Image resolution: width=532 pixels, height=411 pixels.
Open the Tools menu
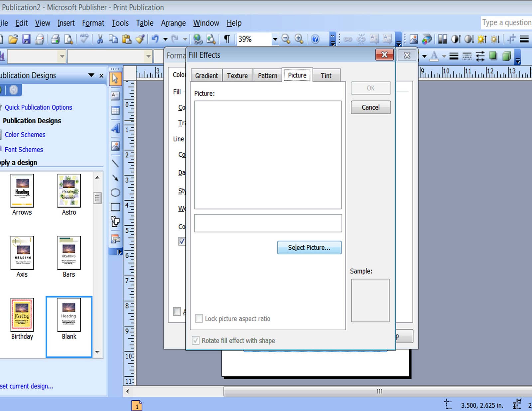click(120, 23)
